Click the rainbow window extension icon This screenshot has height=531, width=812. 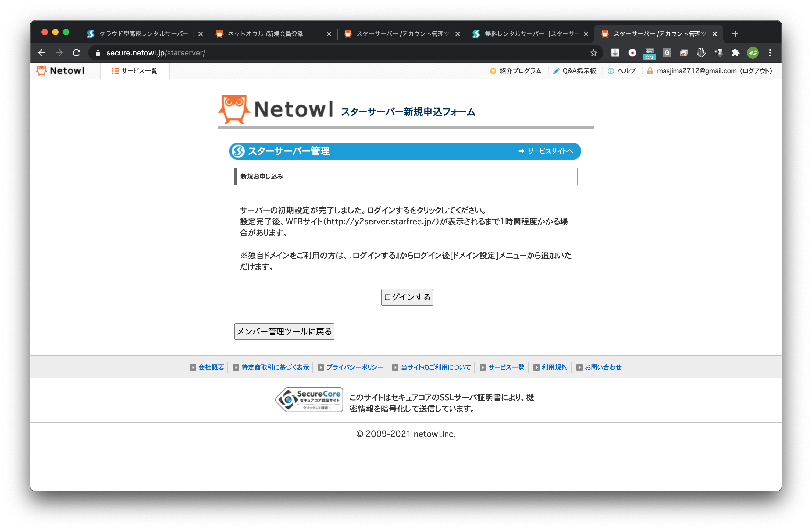coord(684,52)
